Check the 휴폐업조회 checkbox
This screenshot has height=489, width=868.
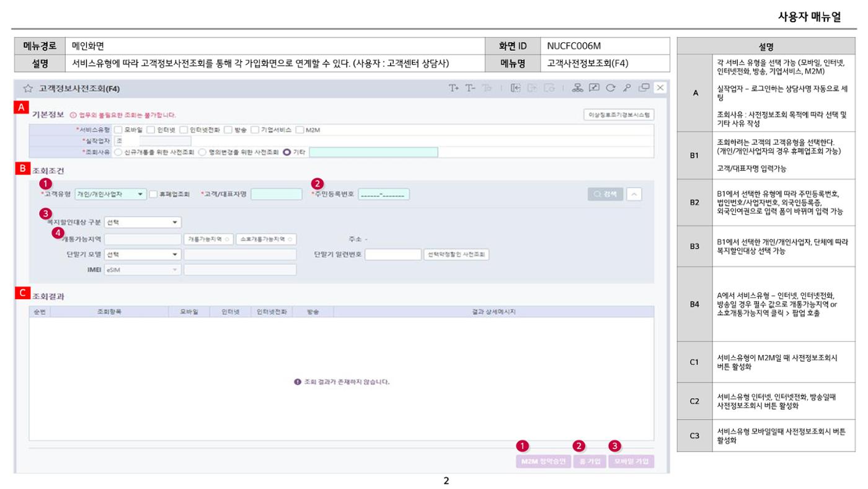[153, 194]
